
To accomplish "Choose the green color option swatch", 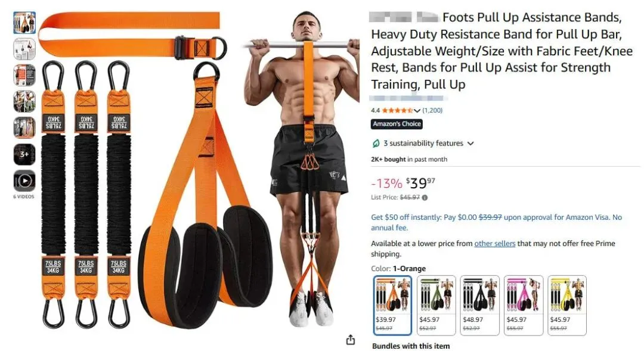I will pos(436,305).
